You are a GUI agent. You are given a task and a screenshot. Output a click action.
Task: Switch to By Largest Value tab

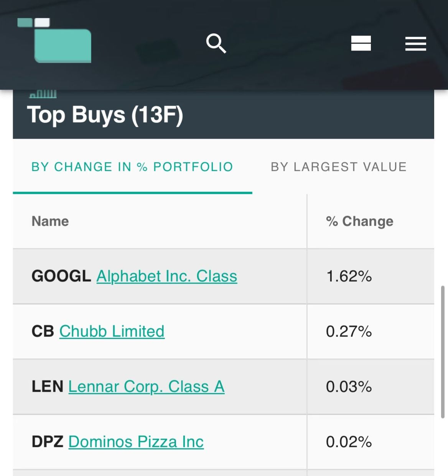339,167
